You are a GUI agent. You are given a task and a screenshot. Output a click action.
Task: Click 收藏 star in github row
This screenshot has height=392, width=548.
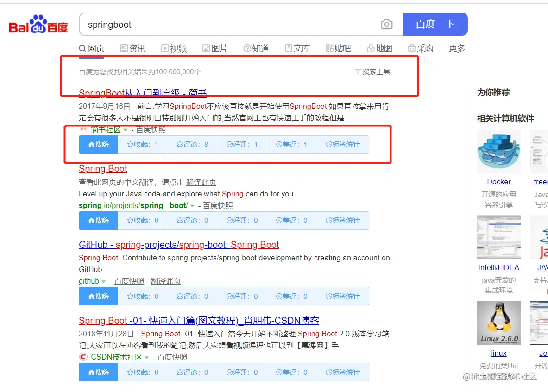(x=143, y=296)
